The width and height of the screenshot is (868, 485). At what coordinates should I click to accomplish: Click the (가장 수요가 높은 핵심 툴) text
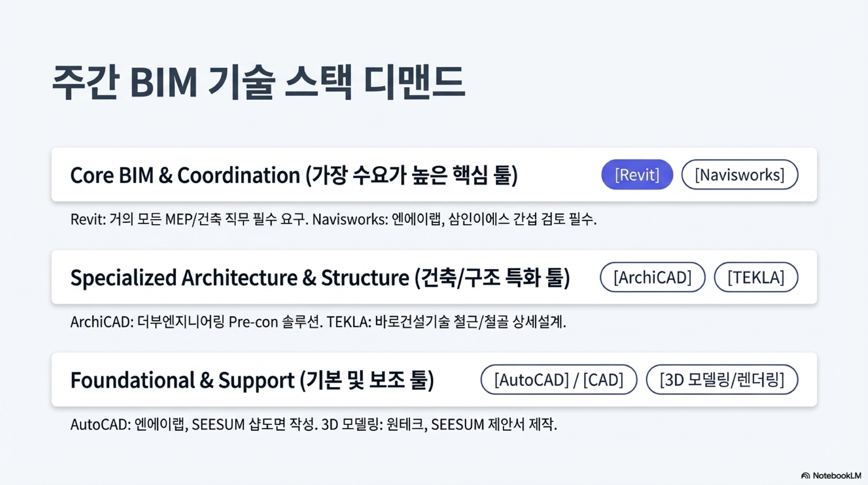pos(411,175)
